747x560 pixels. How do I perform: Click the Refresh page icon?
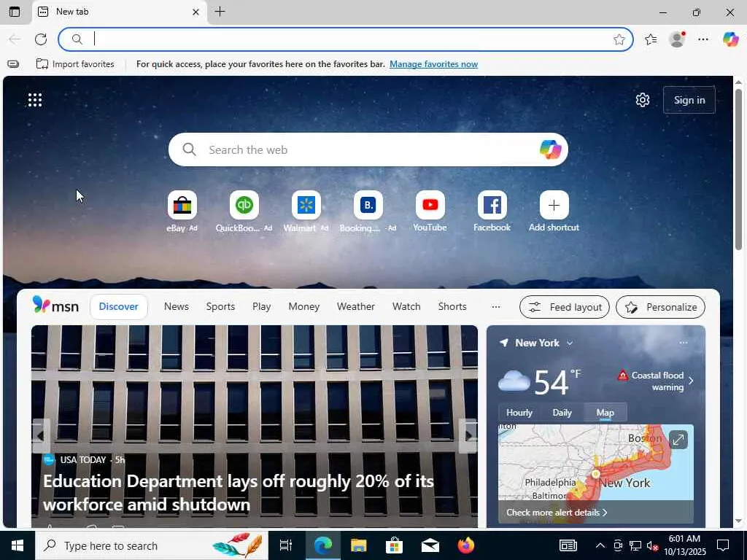tap(41, 39)
